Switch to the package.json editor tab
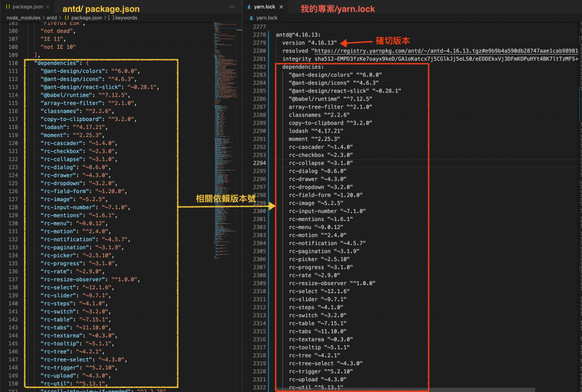582x392 pixels. point(27,7)
